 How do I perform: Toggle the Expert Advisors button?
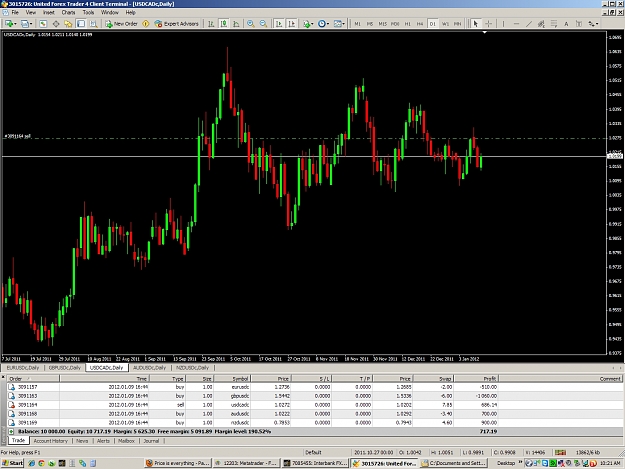pyautogui.click(x=177, y=24)
